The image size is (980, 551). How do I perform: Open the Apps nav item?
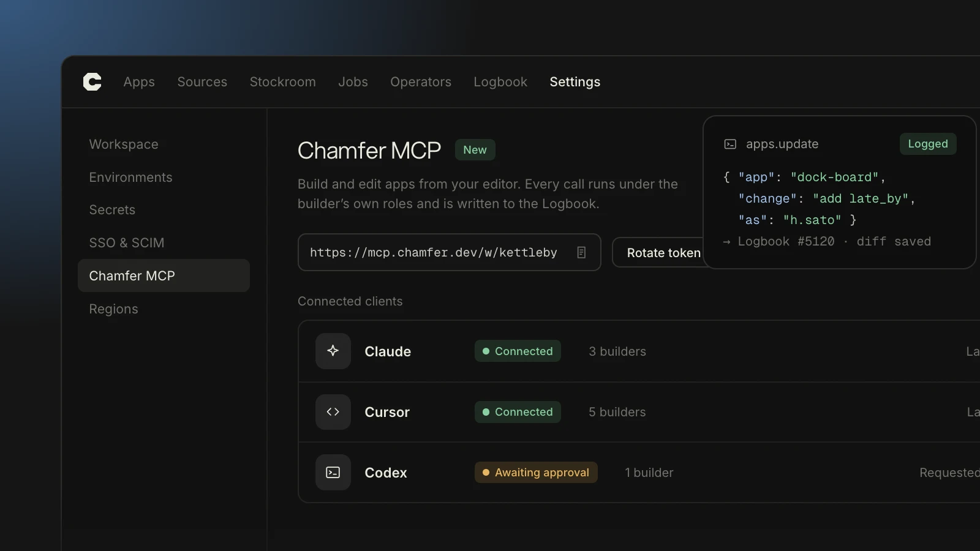(139, 82)
